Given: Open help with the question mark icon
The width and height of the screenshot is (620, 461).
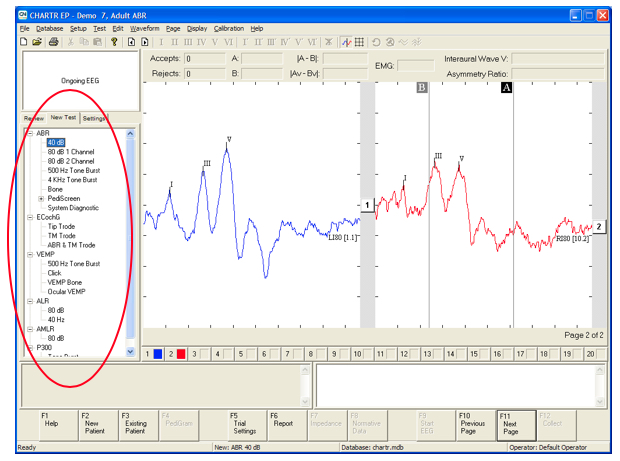Looking at the screenshot, I should click(114, 42).
